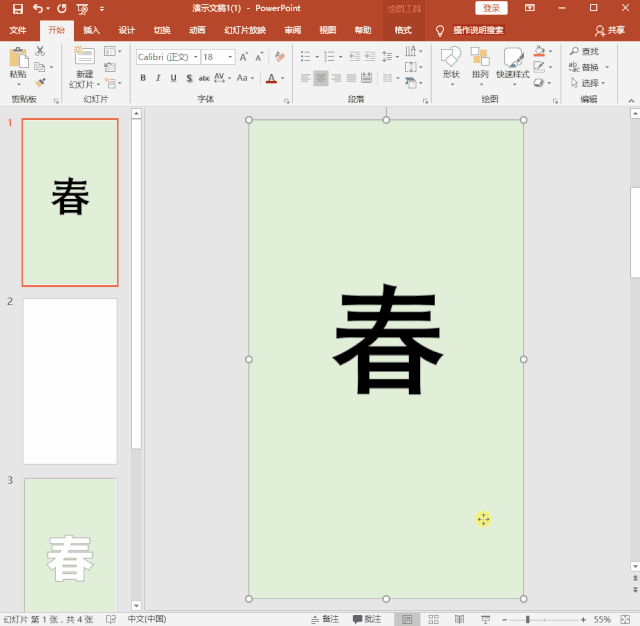
Task: Open Select dropdown in editing group
Action: (588, 83)
